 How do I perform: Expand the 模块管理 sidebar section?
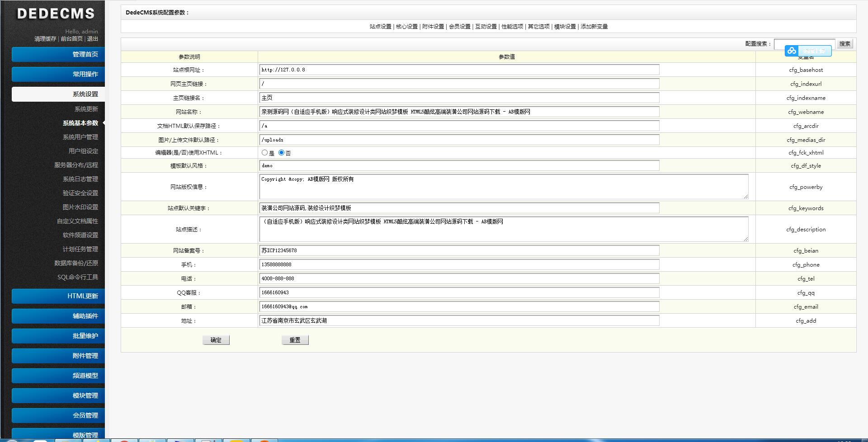coord(58,395)
